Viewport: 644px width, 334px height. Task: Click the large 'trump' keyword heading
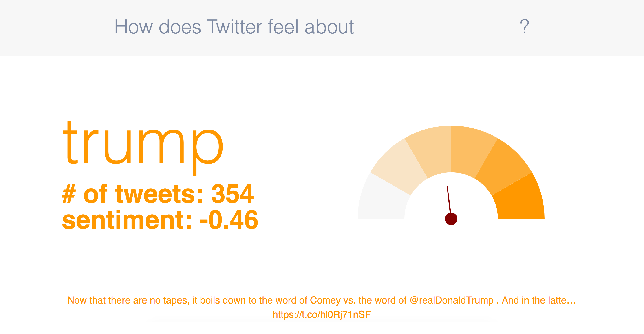[x=143, y=147]
